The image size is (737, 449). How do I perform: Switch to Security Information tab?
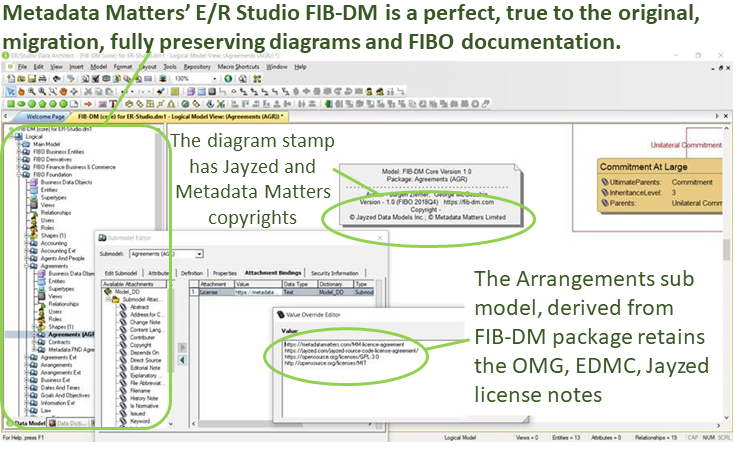click(335, 273)
